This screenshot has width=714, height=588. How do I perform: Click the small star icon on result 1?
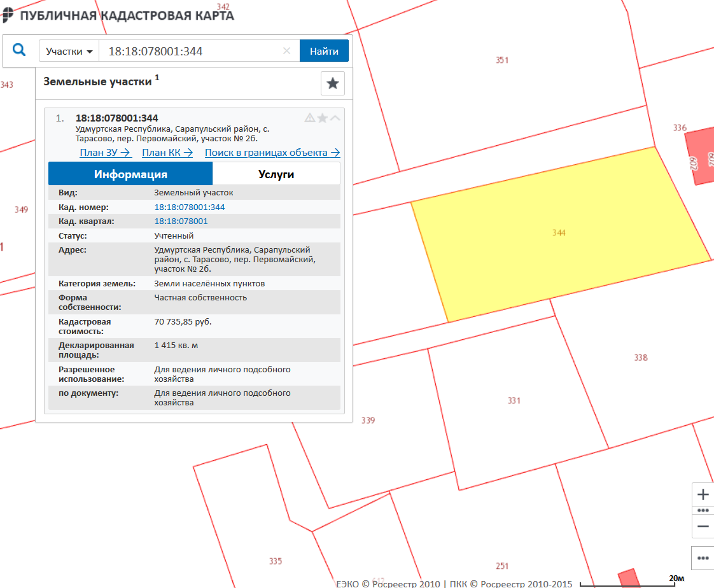[x=323, y=118]
